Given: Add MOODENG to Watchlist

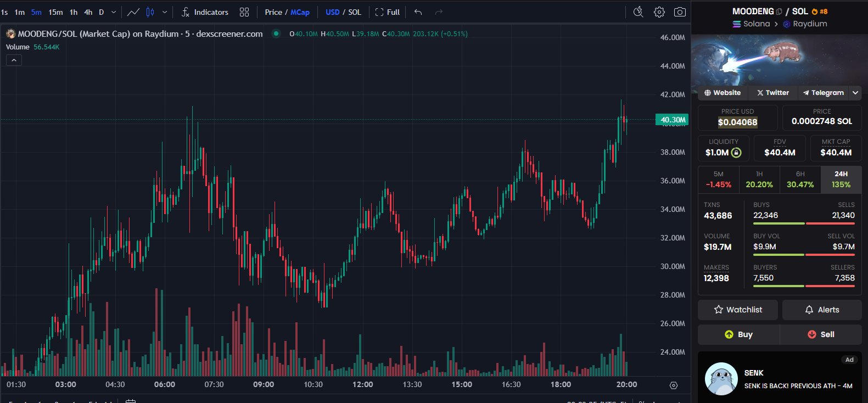Looking at the screenshot, I should tap(738, 310).
